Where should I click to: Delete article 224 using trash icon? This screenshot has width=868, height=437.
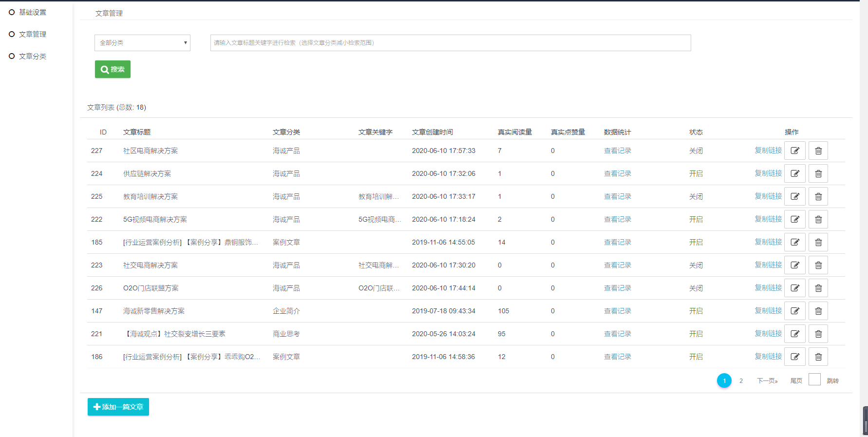point(818,173)
